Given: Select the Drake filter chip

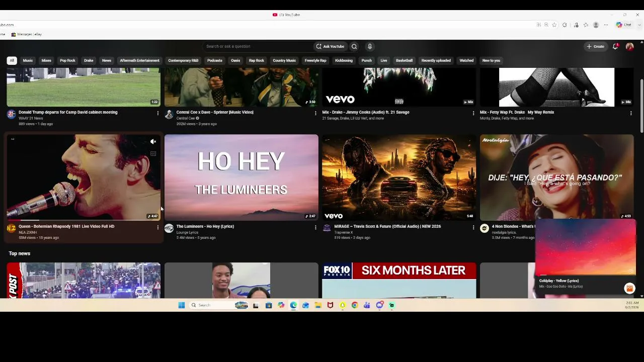Looking at the screenshot, I should click(89, 60).
